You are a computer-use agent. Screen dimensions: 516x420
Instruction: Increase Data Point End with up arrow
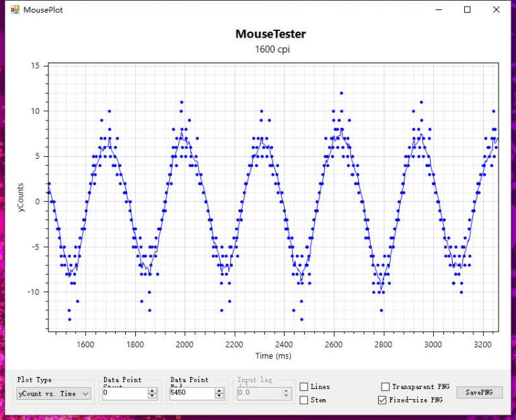219,391
